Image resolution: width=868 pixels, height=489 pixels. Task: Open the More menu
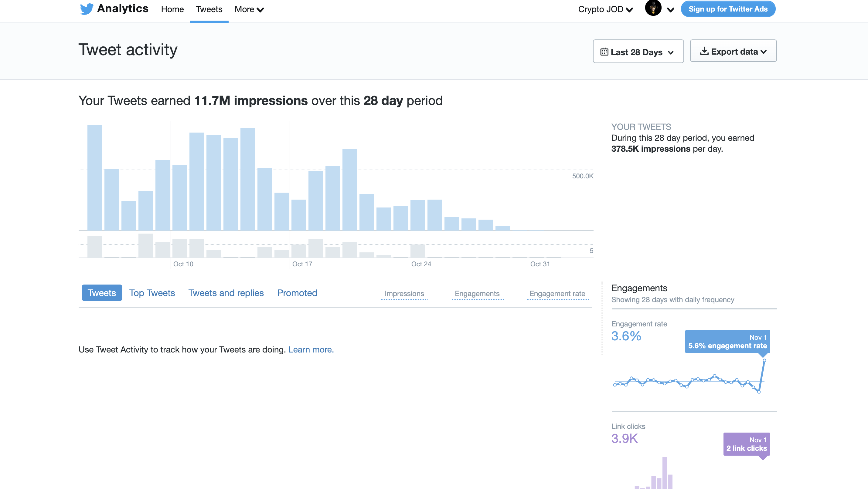(x=249, y=9)
